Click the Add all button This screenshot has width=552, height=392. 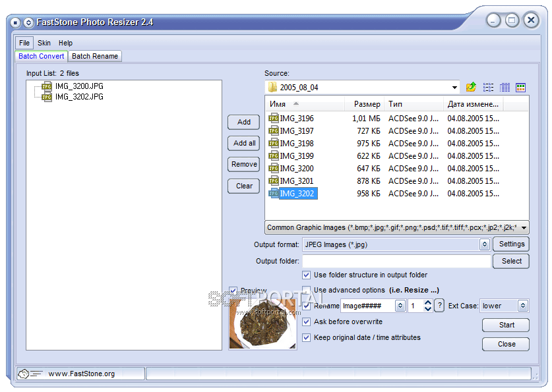pyautogui.click(x=243, y=143)
